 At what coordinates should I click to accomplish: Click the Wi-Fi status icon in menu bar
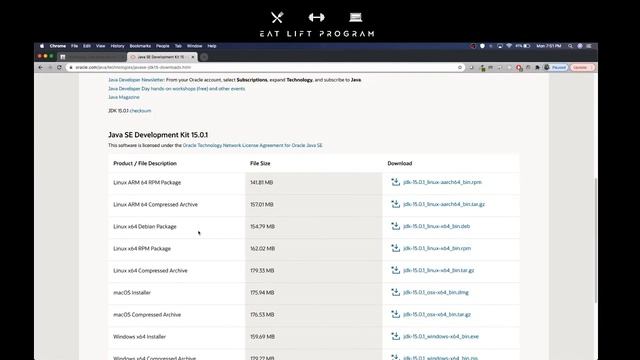pos(509,46)
